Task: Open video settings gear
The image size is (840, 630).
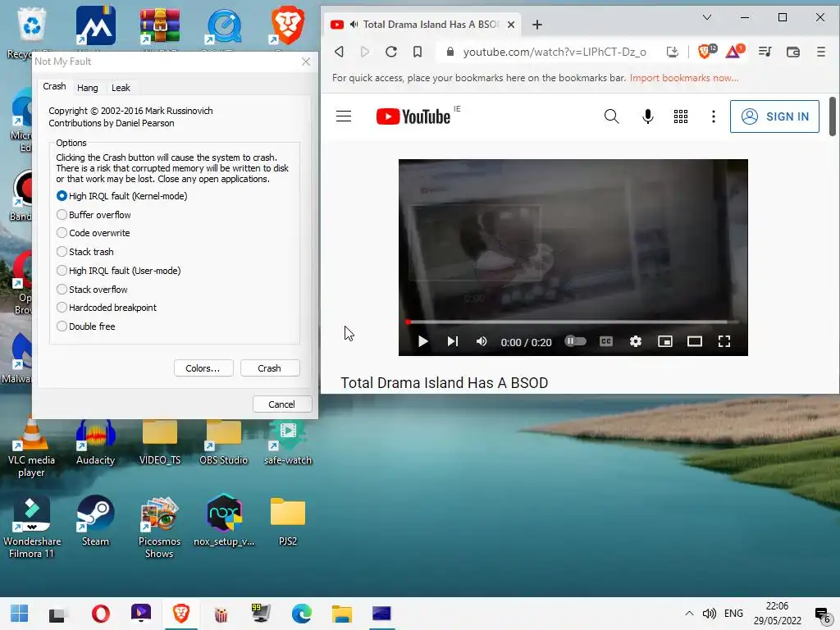Action: [636, 342]
